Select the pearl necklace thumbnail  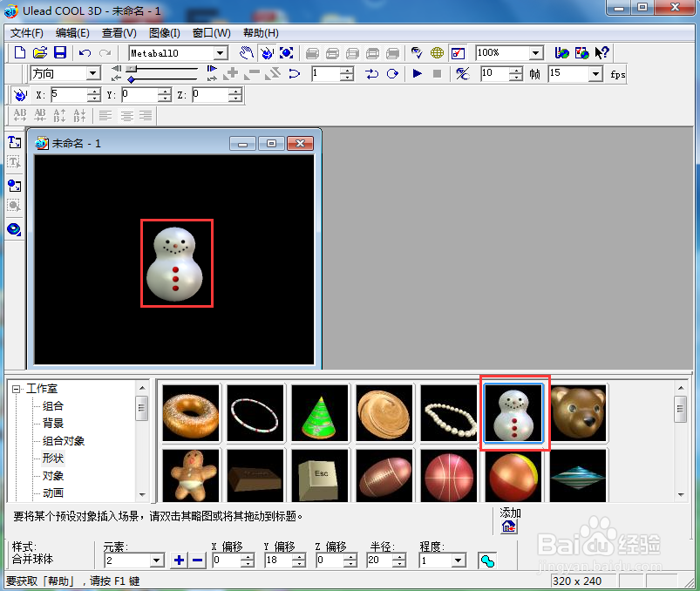(x=449, y=413)
